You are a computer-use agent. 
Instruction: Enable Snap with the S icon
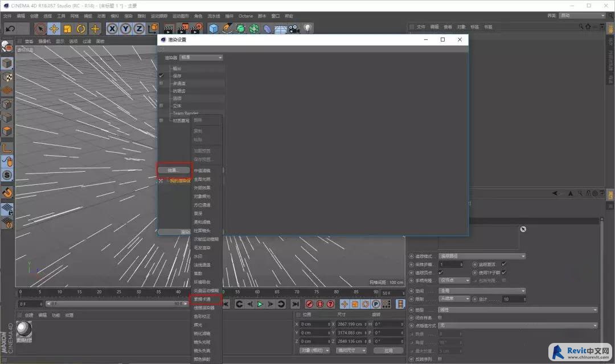click(x=7, y=175)
